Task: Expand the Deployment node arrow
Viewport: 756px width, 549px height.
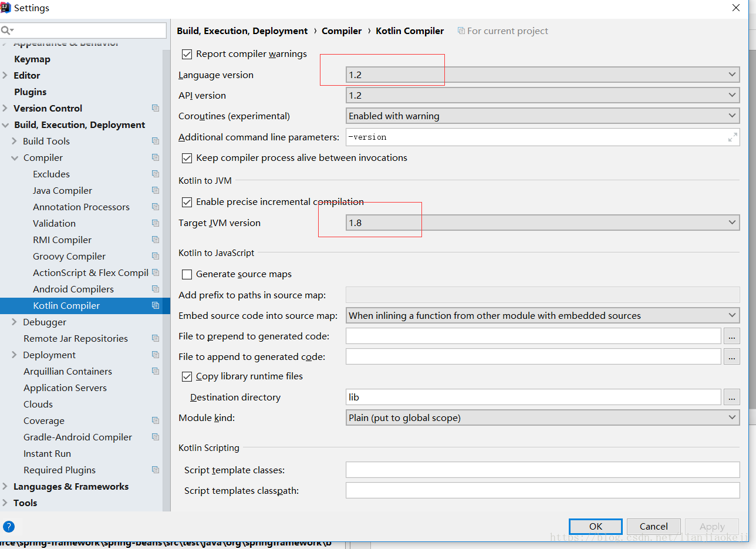Action: point(15,355)
